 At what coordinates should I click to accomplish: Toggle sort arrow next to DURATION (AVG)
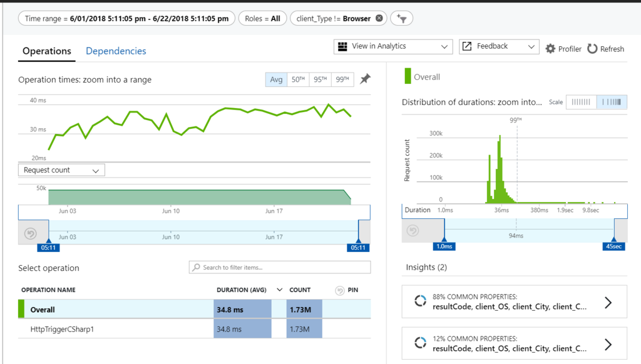(x=280, y=290)
